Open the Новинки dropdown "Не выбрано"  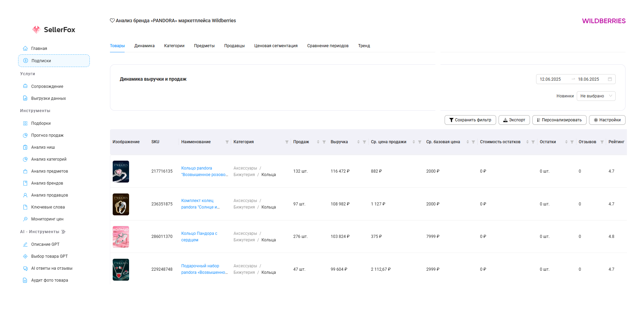596,96
